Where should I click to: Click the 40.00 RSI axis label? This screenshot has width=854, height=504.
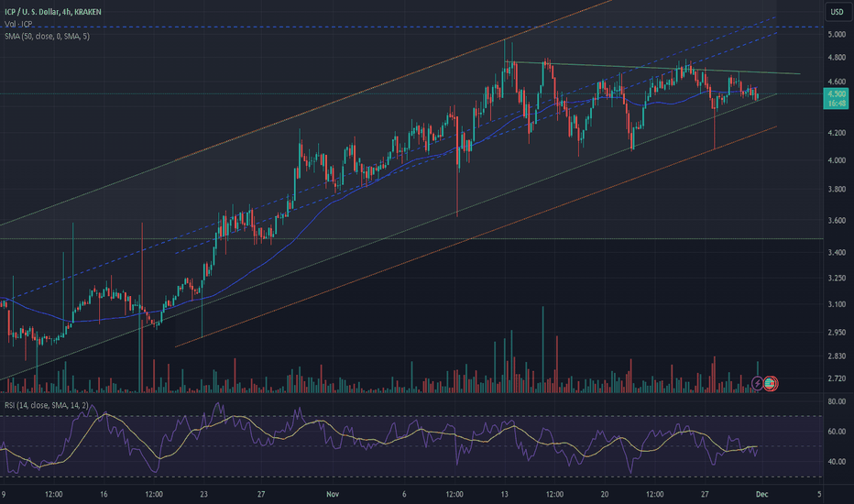point(836,462)
